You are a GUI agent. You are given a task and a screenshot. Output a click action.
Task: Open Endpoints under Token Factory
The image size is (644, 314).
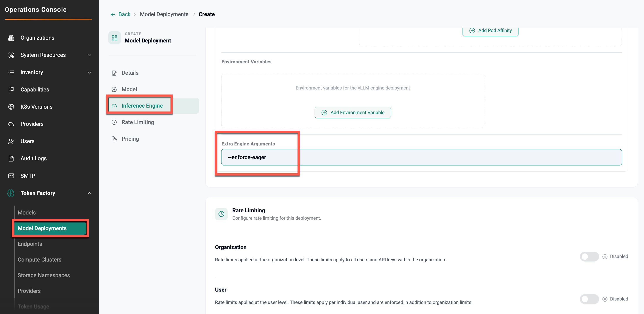point(30,244)
